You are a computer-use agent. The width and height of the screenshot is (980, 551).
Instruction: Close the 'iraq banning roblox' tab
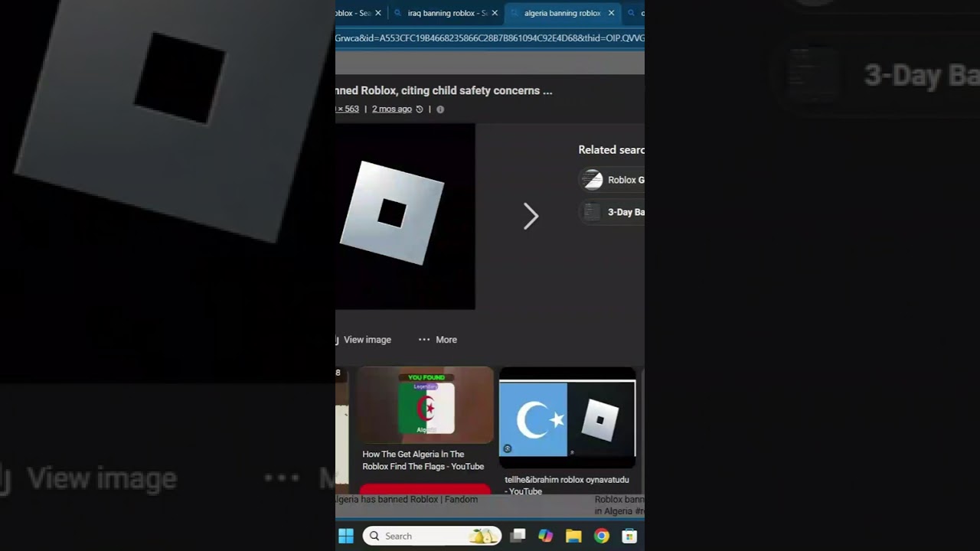[x=495, y=13]
